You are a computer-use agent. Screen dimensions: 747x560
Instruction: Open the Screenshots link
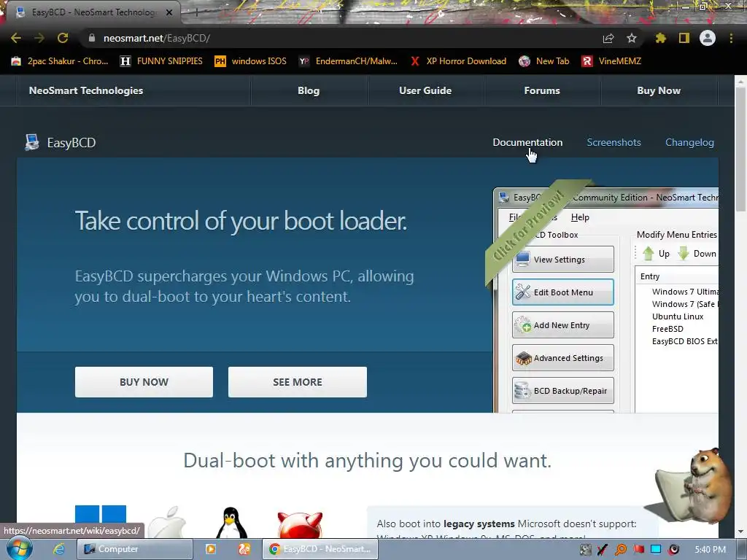pos(614,142)
